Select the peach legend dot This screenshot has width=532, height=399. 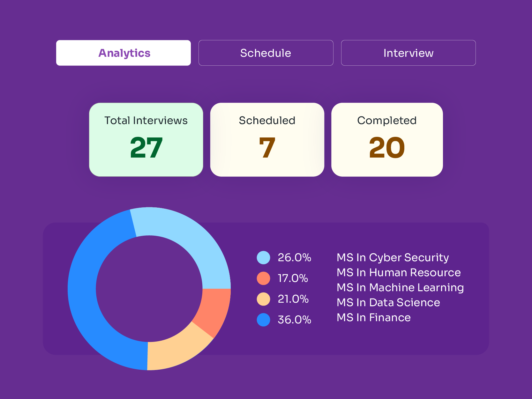pyautogui.click(x=263, y=299)
